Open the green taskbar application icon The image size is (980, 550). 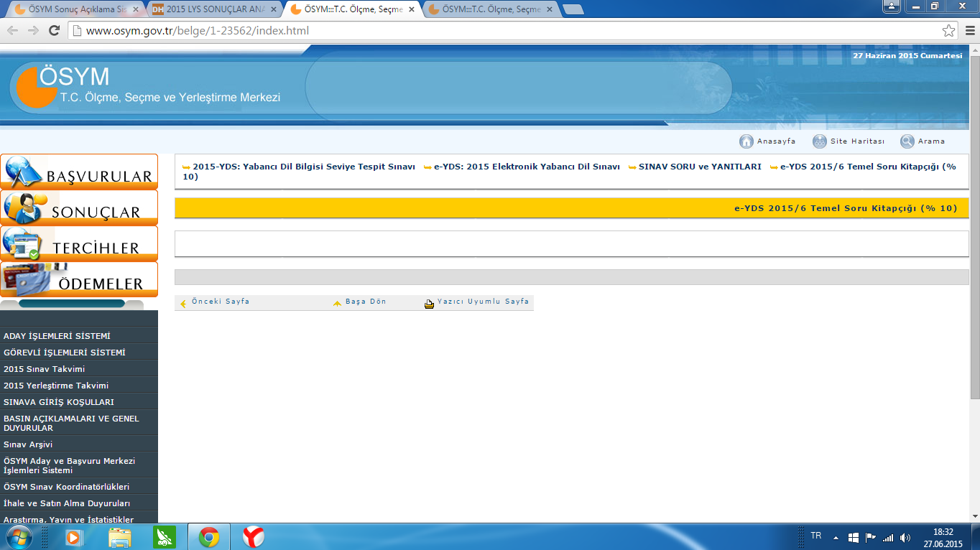tap(165, 537)
